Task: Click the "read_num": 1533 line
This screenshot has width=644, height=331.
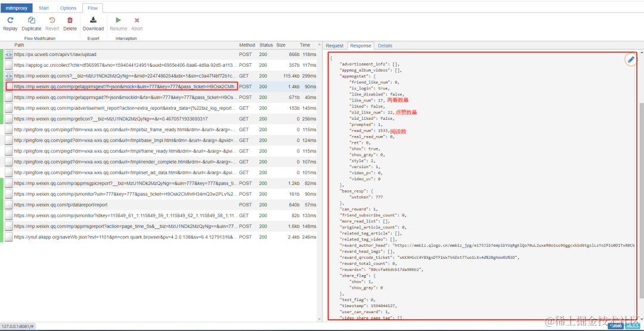Action: pyautogui.click(x=369, y=130)
